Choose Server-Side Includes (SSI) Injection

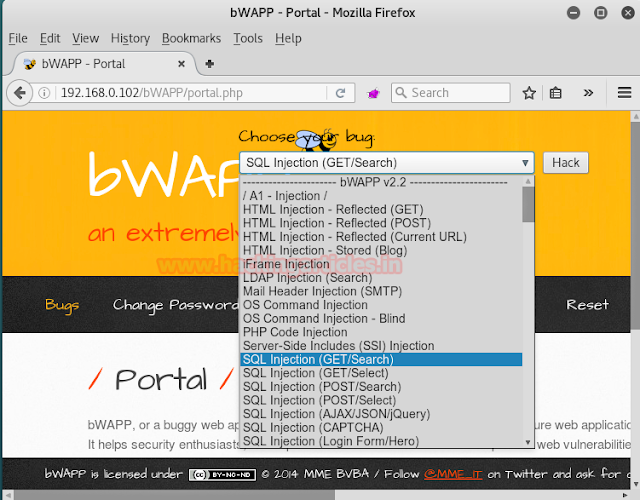pos(380,346)
